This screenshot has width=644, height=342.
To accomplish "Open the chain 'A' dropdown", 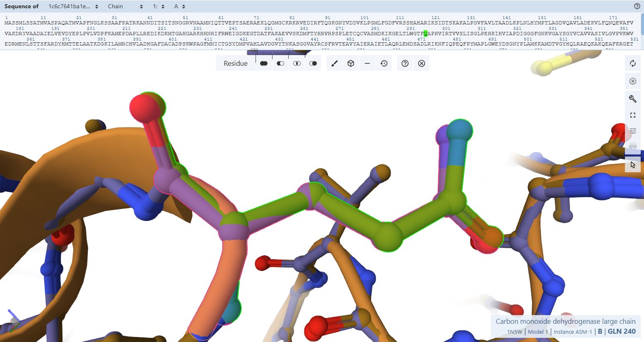I will pos(180,7).
